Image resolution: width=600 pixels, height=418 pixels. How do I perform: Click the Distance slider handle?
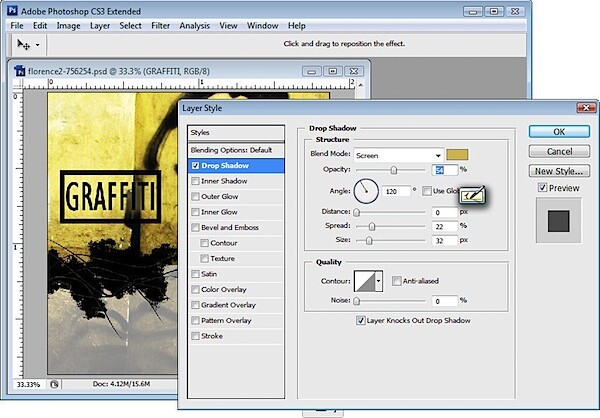click(x=357, y=212)
